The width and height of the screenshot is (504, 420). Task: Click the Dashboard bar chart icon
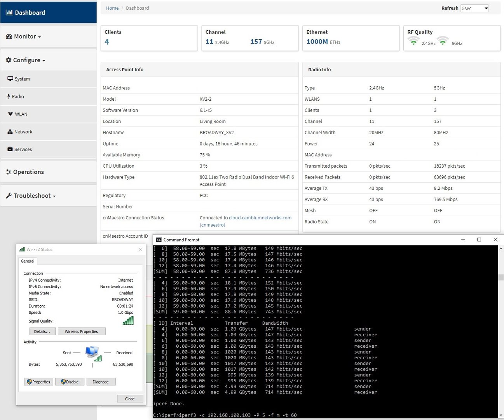(9, 12)
